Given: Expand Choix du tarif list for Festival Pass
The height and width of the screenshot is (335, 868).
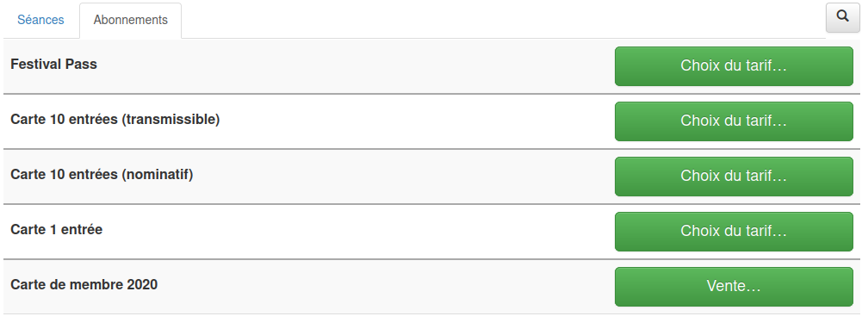Looking at the screenshot, I should point(734,66).
